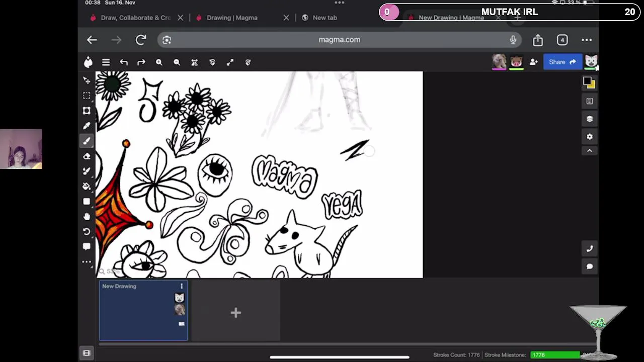Click the canvas zoom percentage indicator

click(109, 271)
